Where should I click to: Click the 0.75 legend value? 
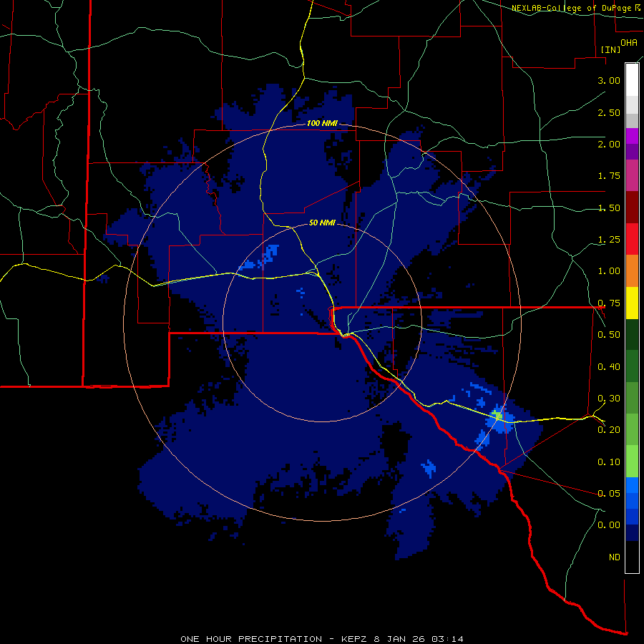coord(609,303)
